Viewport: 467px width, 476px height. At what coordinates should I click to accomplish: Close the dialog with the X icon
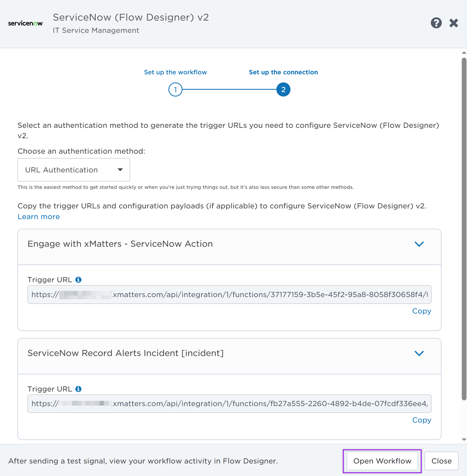tap(454, 23)
